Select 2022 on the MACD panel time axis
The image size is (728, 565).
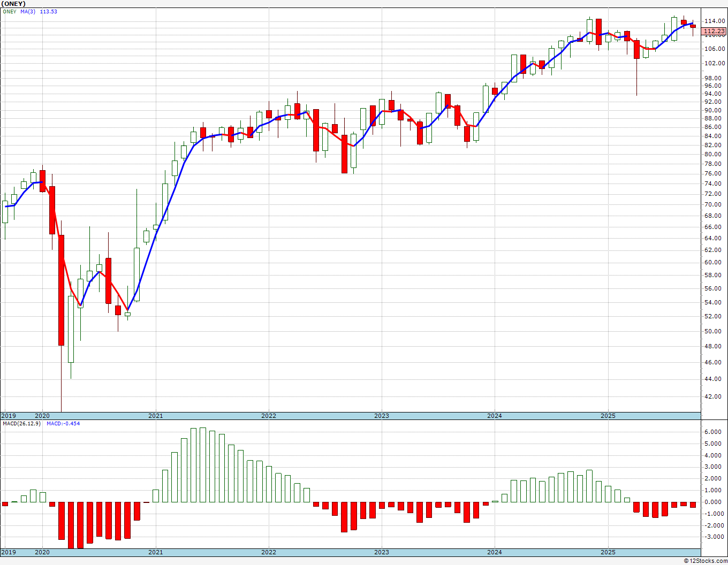tap(269, 552)
